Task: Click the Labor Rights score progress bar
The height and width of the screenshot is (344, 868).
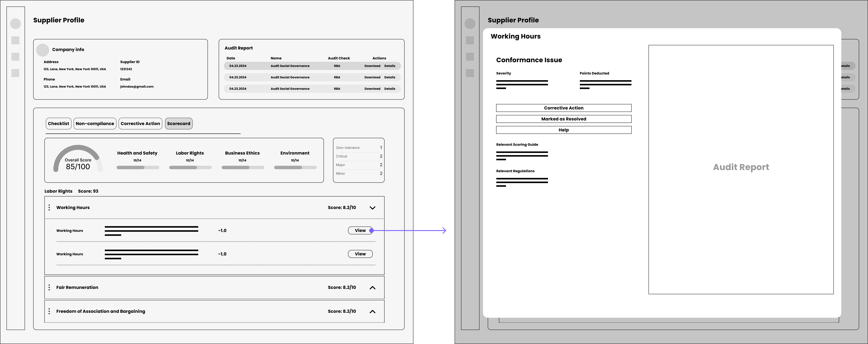Action: (190, 167)
